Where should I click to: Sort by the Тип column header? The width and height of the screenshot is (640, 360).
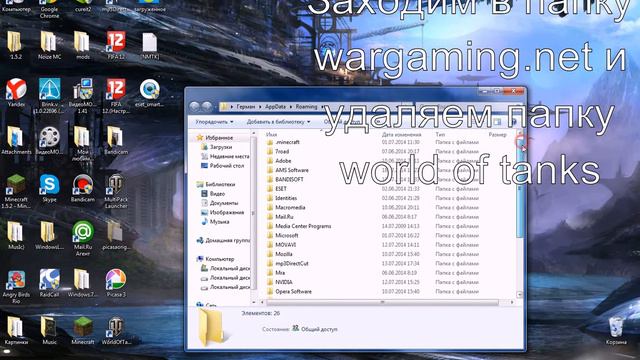(440, 134)
